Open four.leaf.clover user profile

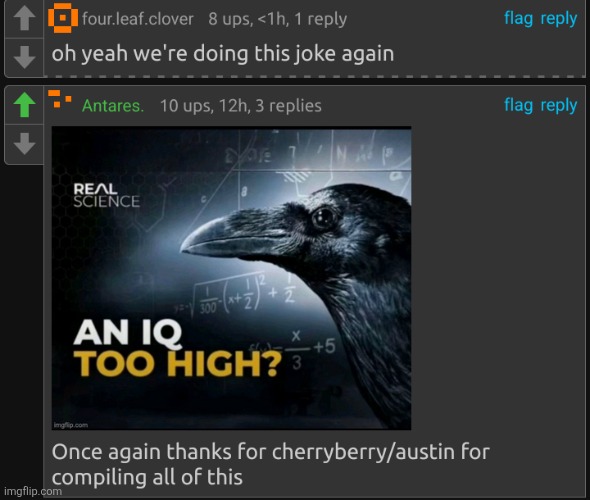pyautogui.click(x=138, y=19)
